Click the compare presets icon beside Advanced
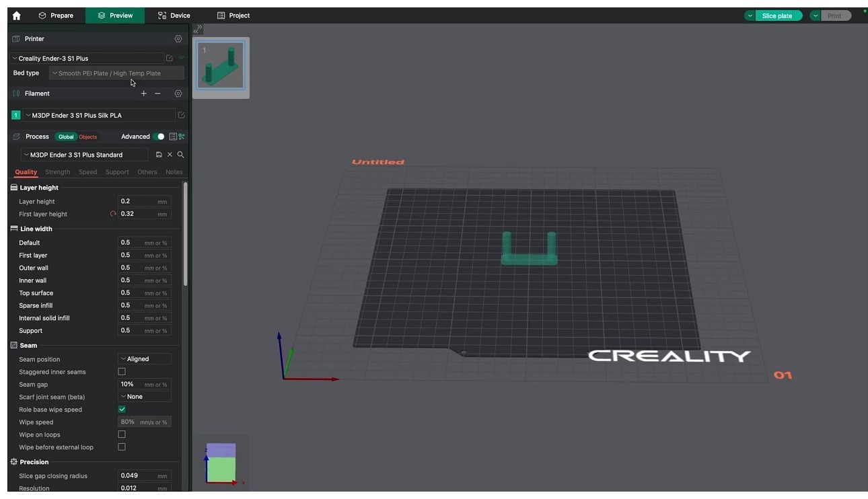The width and height of the screenshot is (868, 499). click(x=182, y=137)
